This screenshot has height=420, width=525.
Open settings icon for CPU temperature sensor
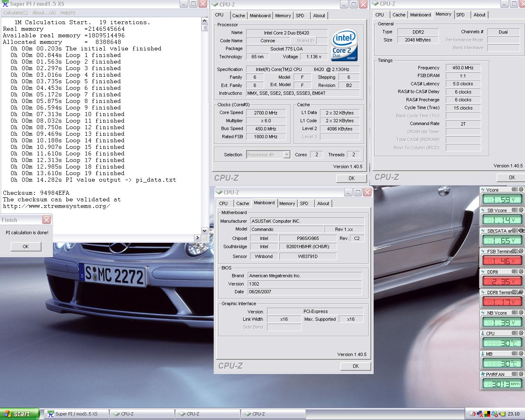pos(514,333)
